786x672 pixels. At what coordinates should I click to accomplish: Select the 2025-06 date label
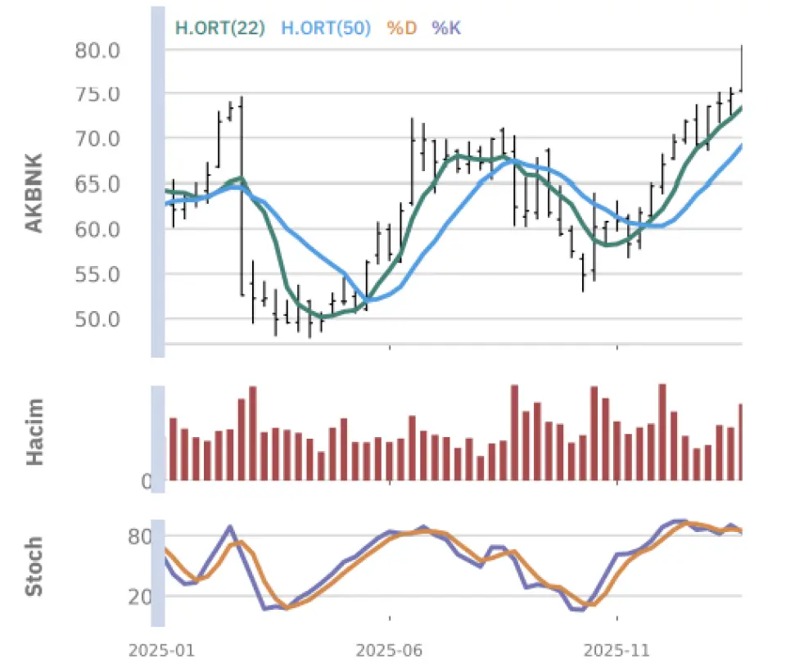390,652
